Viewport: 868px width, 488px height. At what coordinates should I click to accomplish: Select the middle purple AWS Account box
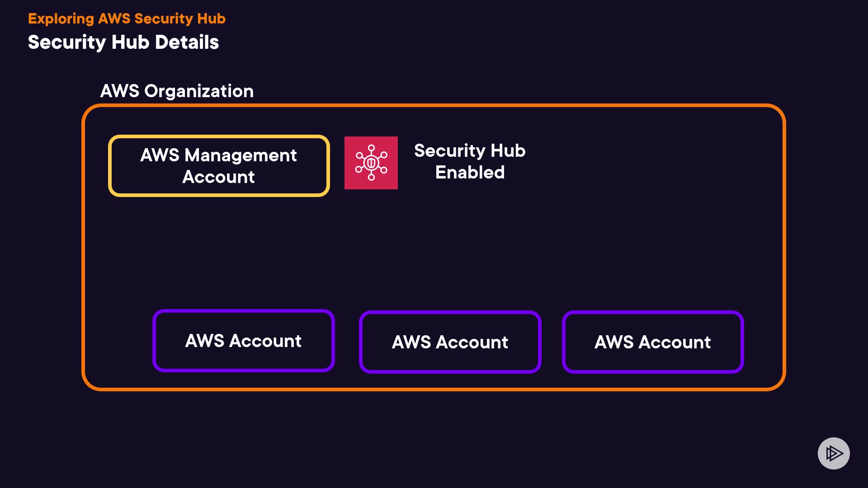click(x=450, y=342)
